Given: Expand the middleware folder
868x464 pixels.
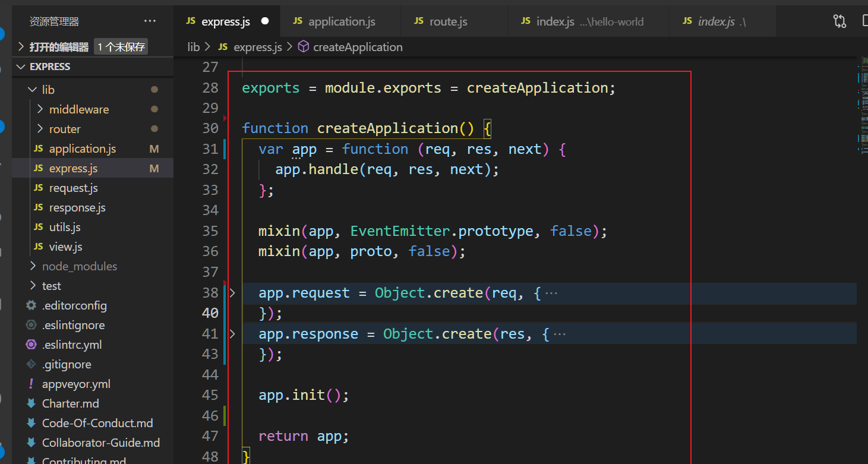Looking at the screenshot, I should 78,109.
